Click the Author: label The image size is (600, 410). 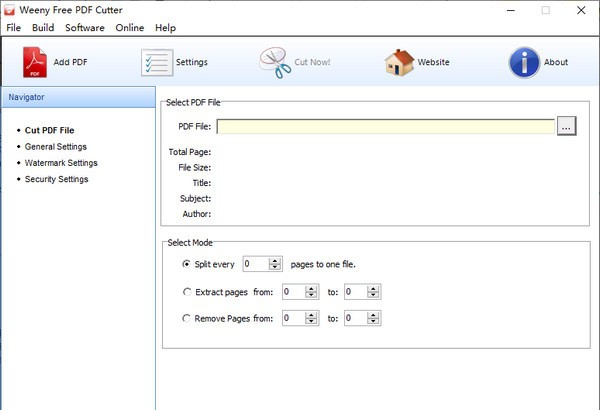click(x=197, y=214)
